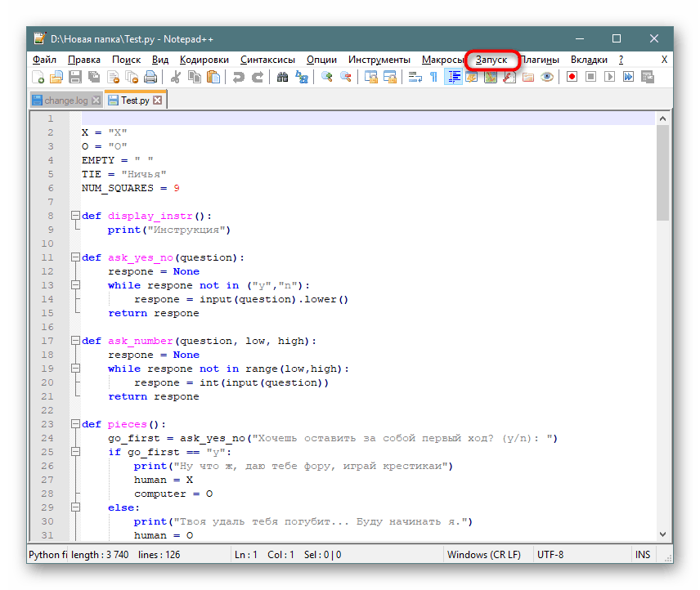Viewport: 700px width, 590px height.
Task: Cut the selection with the scissors icon
Action: [175, 77]
